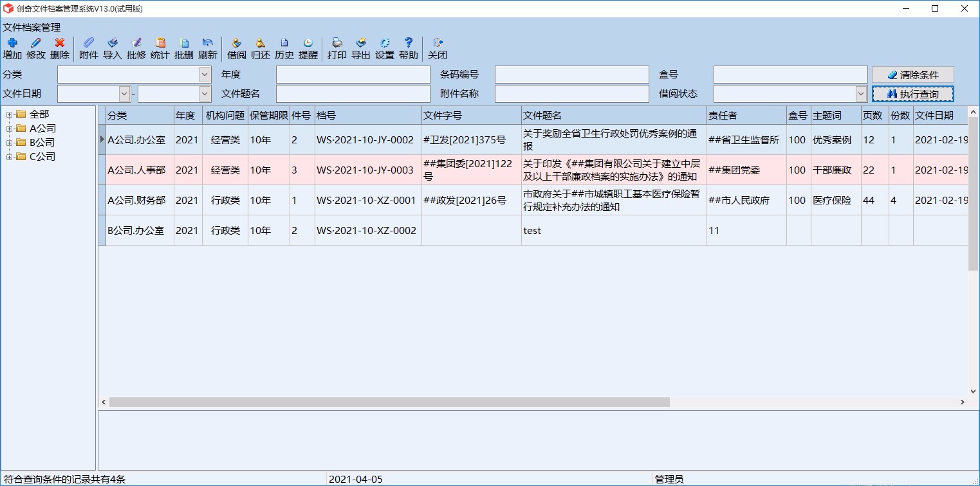Click the 执行查询 button

coord(912,94)
